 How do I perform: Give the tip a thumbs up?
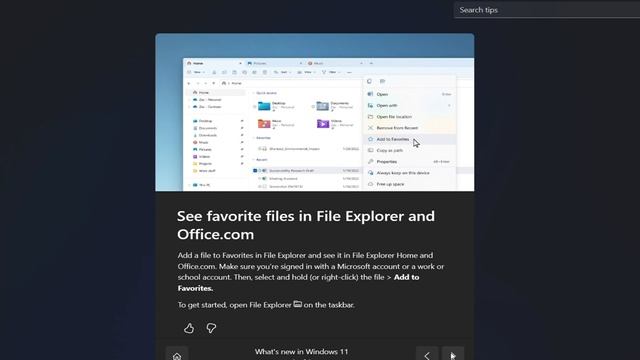189,328
